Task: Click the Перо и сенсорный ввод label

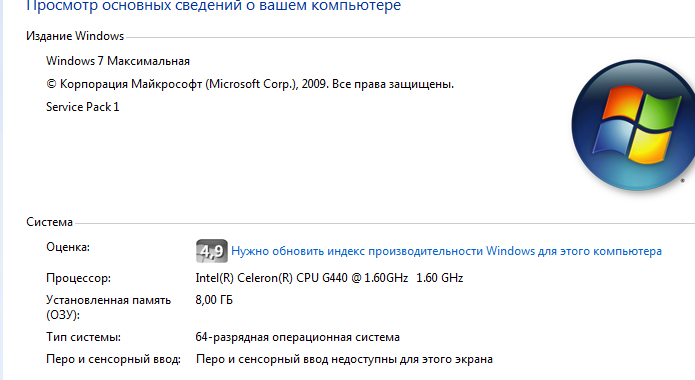Action: [x=113, y=359]
